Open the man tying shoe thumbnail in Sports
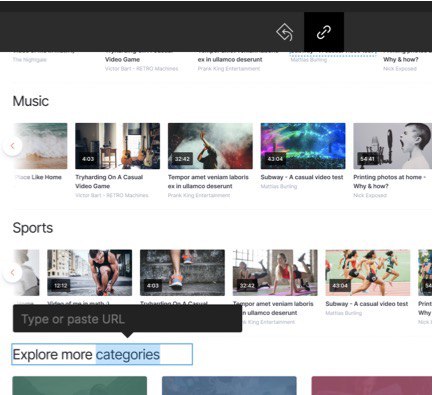The height and width of the screenshot is (395, 433). coord(89,273)
